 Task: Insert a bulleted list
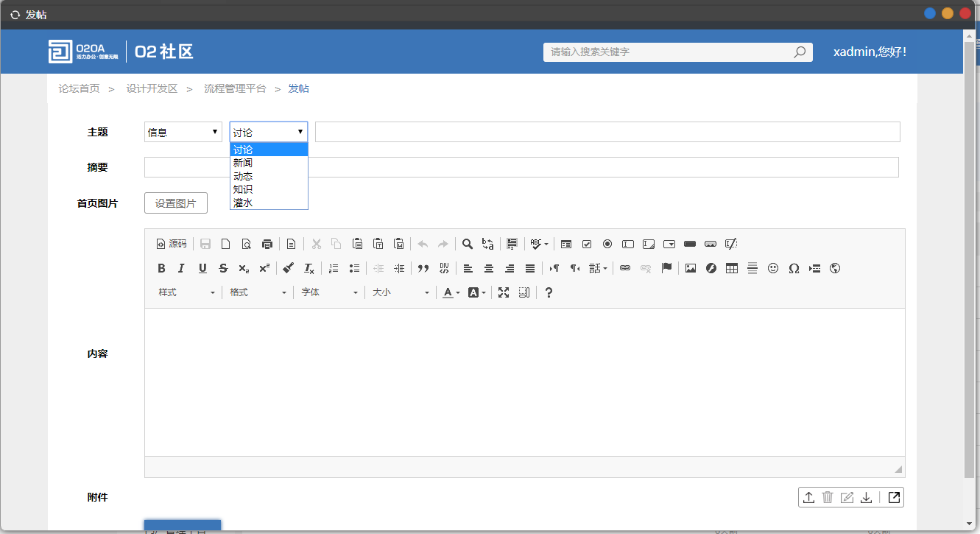[x=354, y=268]
